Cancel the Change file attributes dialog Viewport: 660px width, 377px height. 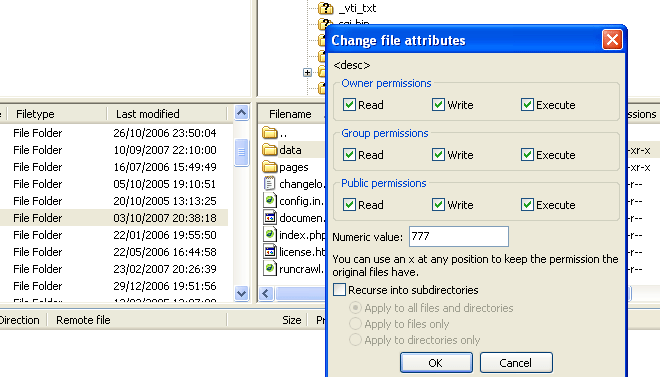(x=516, y=363)
